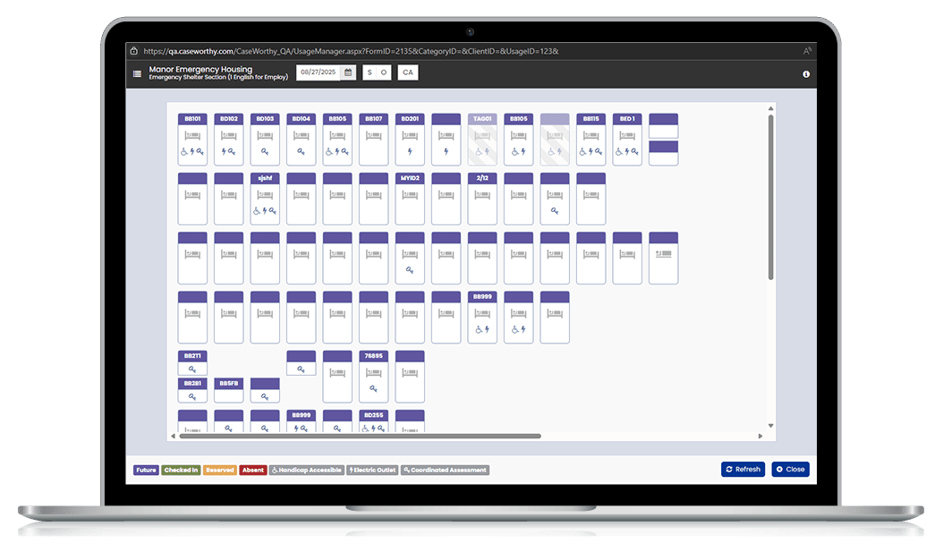Click the key icon in BED 1 card
Viewport: 943px width, 560px height.
coord(635,151)
